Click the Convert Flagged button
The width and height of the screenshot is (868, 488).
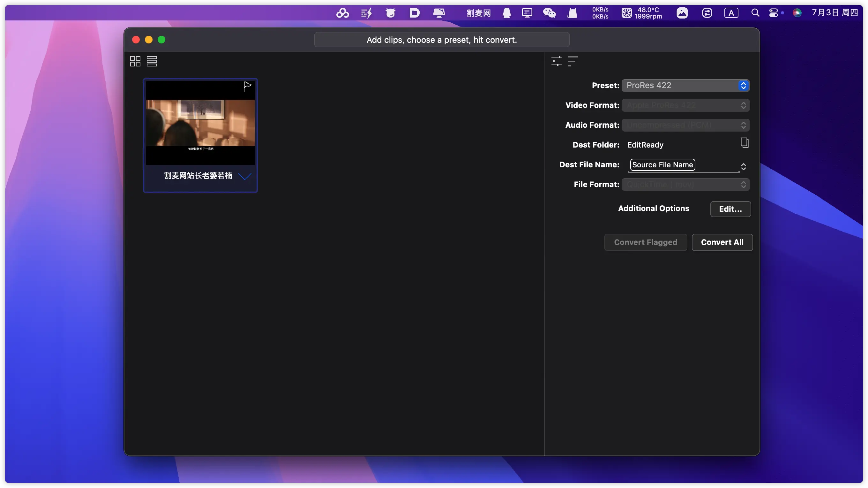(645, 242)
